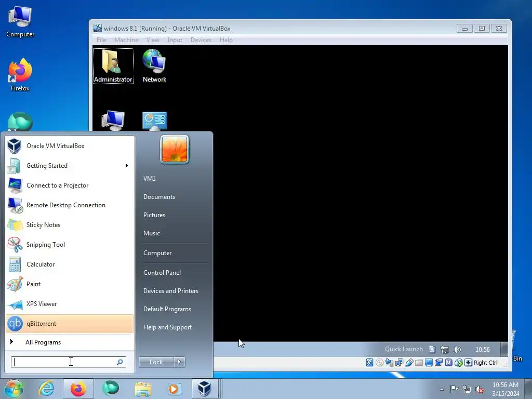Click VirtualBox CPU virtualization indicator
Screen dimensions: 532x399
448,363
